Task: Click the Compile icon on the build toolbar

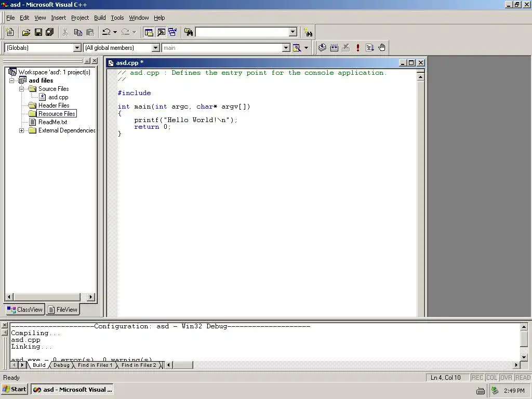Action: (322, 47)
